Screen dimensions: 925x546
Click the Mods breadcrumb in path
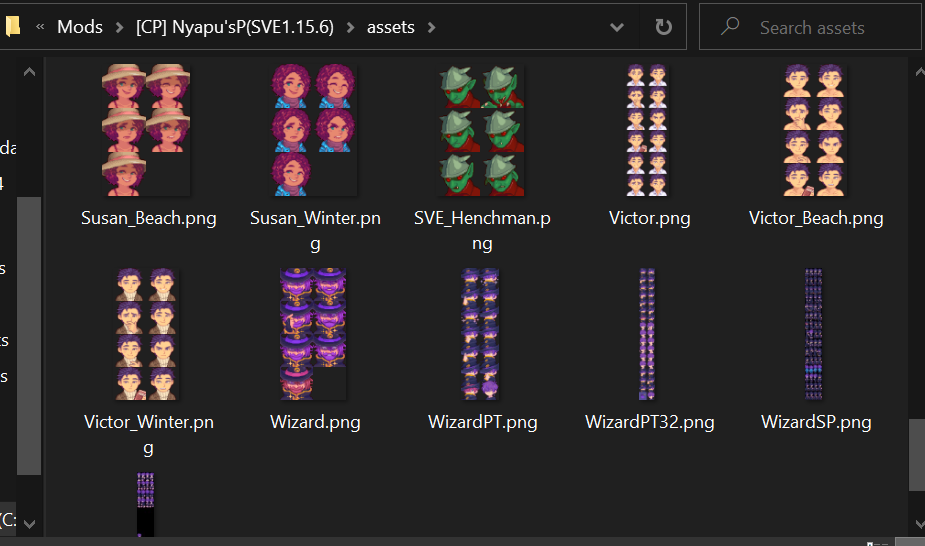point(80,27)
